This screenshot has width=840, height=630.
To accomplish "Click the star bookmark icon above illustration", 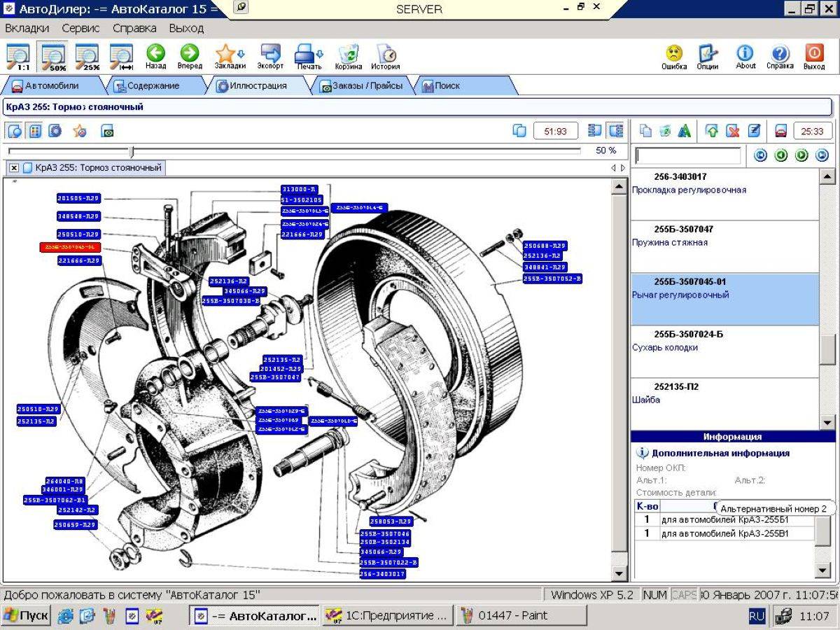I will 79,131.
